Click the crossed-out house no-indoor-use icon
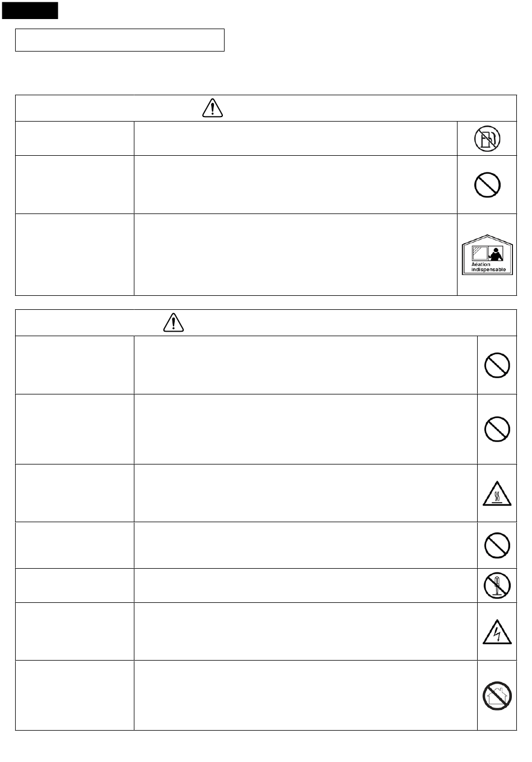Screen dimensions: 532x762 pos(497,696)
